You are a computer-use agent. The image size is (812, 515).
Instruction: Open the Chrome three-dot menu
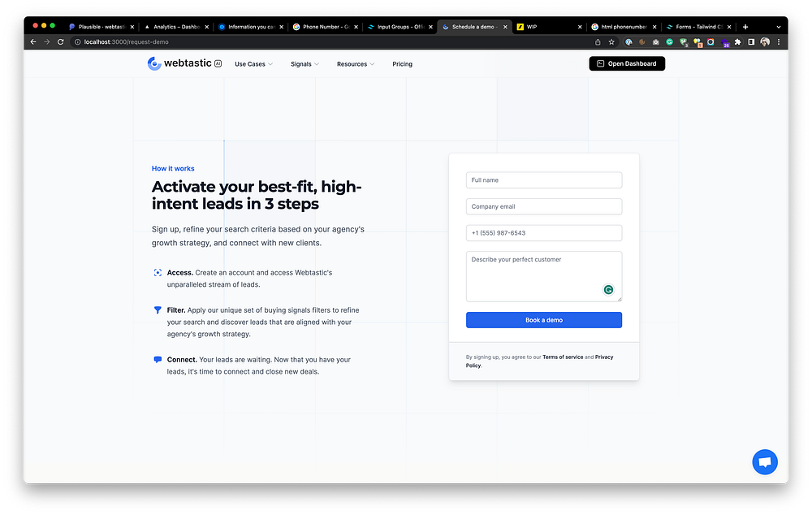(779, 42)
